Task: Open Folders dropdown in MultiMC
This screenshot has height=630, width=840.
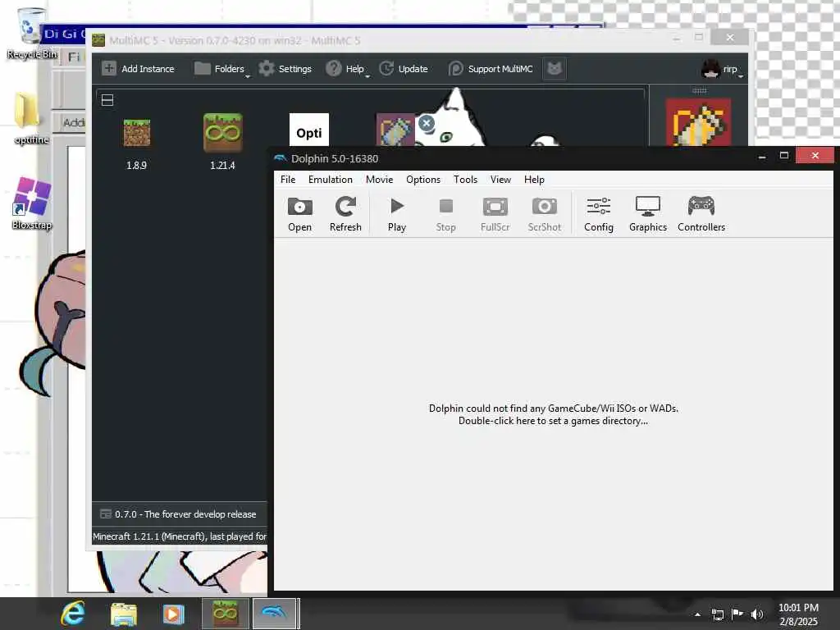Action: [221, 69]
